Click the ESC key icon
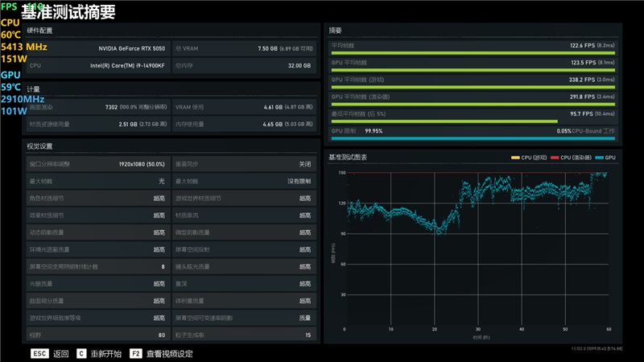The height and width of the screenshot is (362, 644). [x=39, y=353]
